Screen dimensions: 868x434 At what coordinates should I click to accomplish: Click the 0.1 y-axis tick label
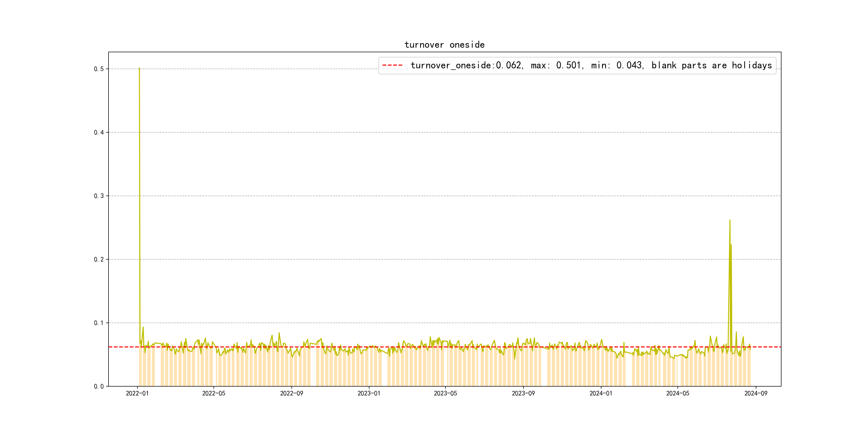[99, 323]
